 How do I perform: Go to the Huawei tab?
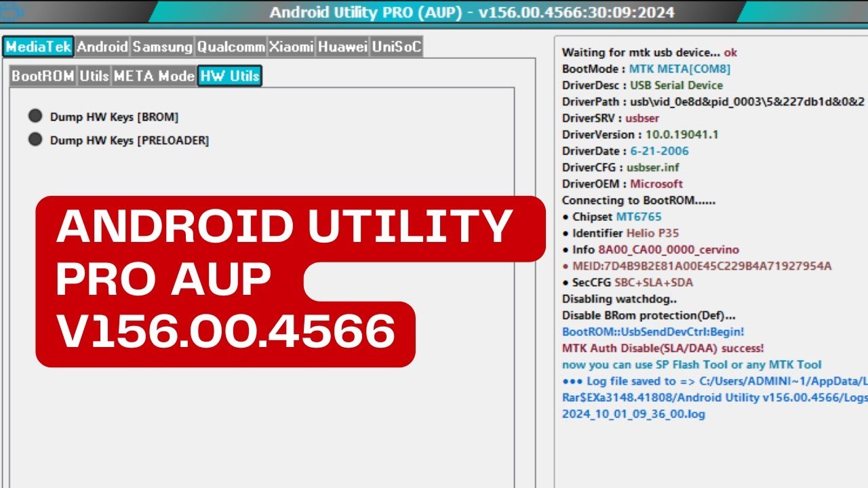tap(342, 47)
